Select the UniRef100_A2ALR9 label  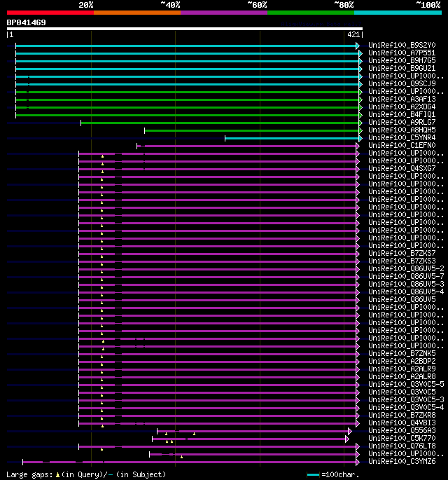tap(402, 369)
